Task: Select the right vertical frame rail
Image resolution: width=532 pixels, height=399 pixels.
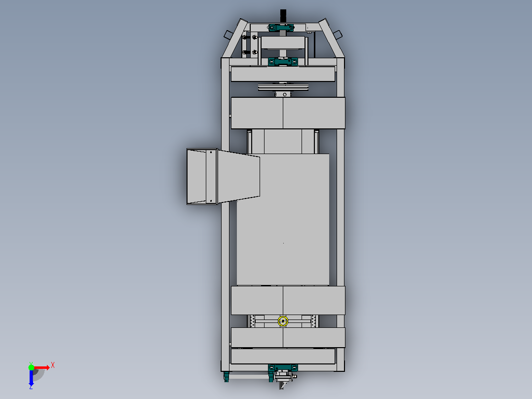Action: (x=341, y=215)
